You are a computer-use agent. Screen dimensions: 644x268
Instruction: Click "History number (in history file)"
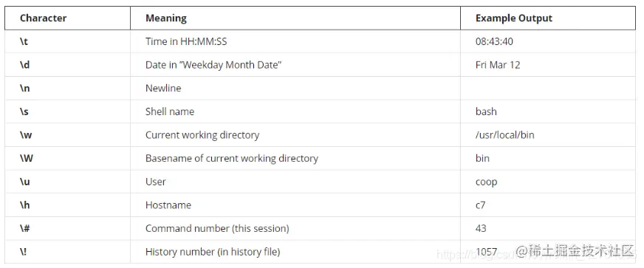pyautogui.click(x=213, y=252)
